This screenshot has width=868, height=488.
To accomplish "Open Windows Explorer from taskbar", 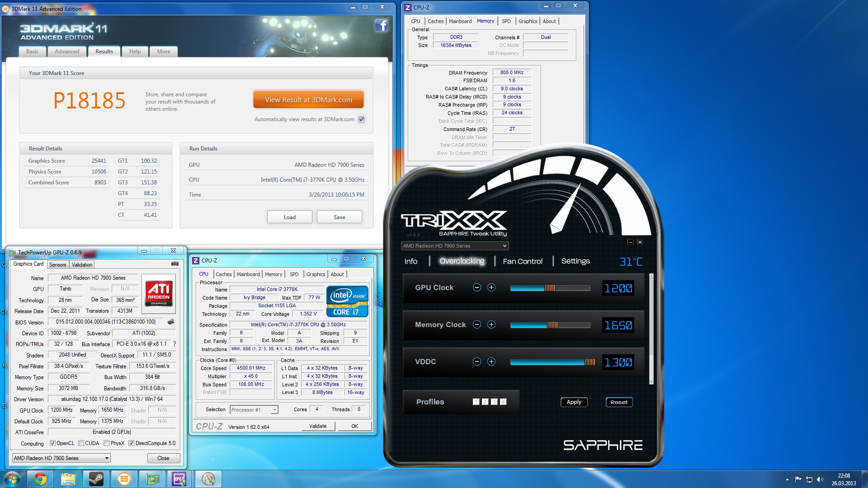I will click(68, 479).
